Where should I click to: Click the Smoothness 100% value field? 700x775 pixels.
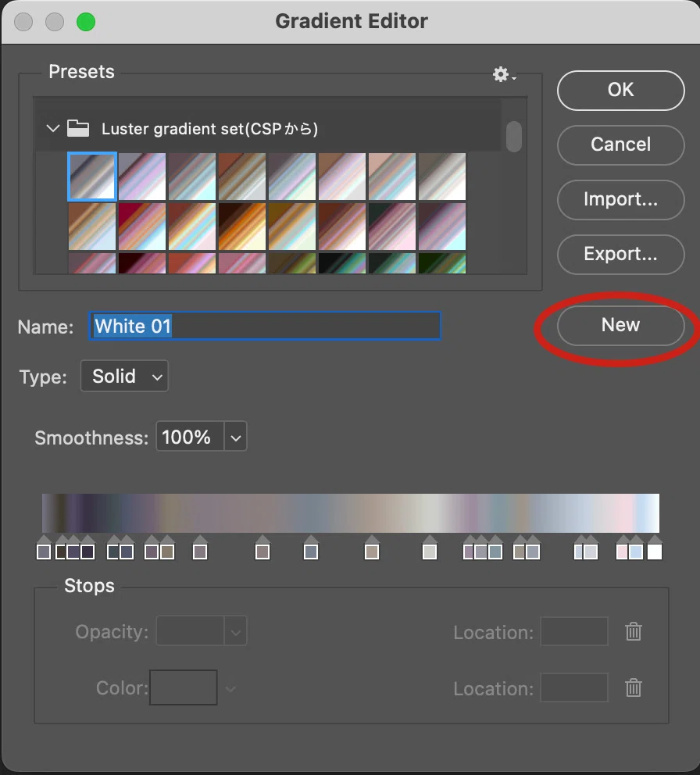[191, 437]
